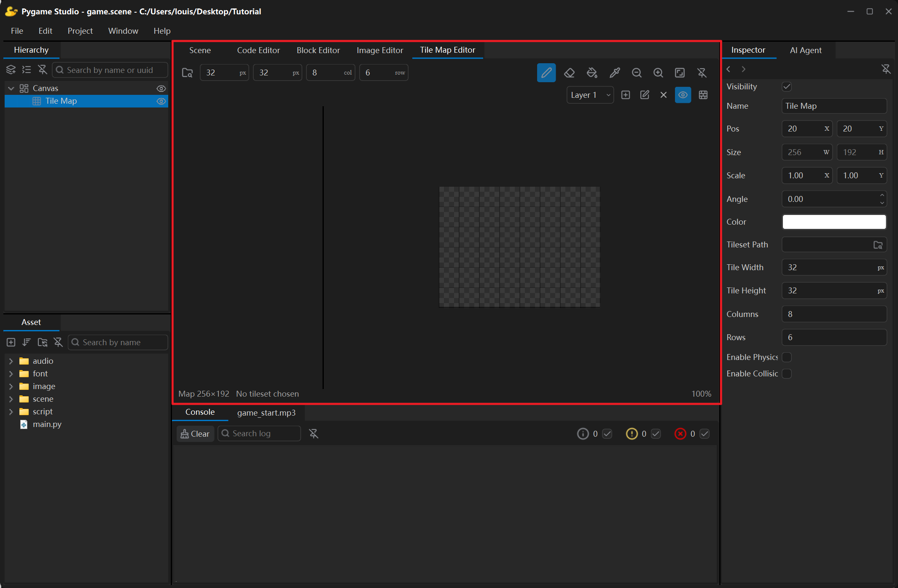
Task: Open the Layer 1 dropdown
Action: (x=590, y=95)
